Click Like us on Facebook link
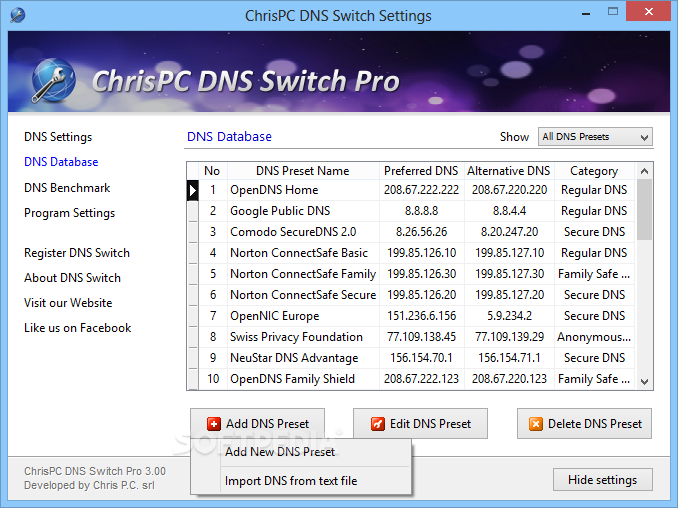This screenshot has height=508, width=678. click(x=77, y=328)
